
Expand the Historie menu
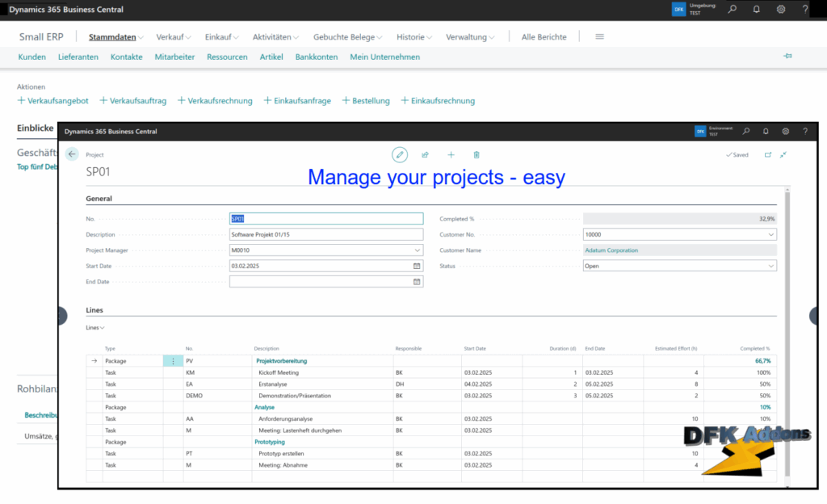(x=414, y=37)
